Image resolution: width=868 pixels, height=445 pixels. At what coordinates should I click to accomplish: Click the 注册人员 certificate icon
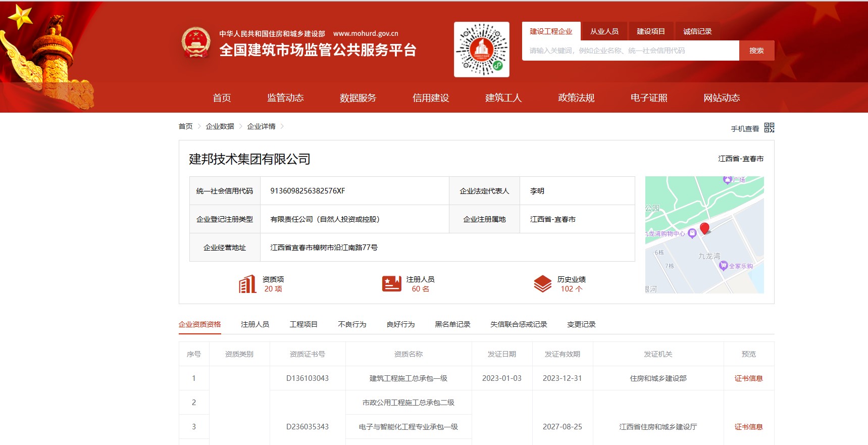(392, 284)
